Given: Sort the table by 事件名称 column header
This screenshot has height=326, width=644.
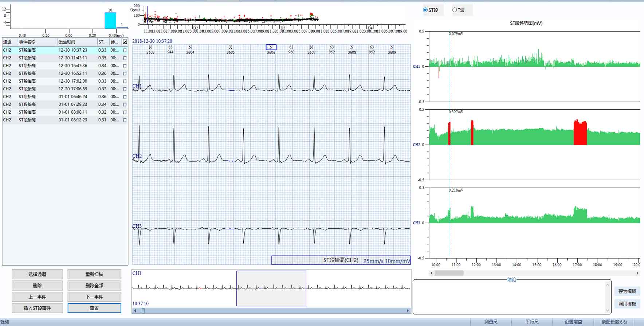Looking at the screenshot, I should [x=38, y=42].
